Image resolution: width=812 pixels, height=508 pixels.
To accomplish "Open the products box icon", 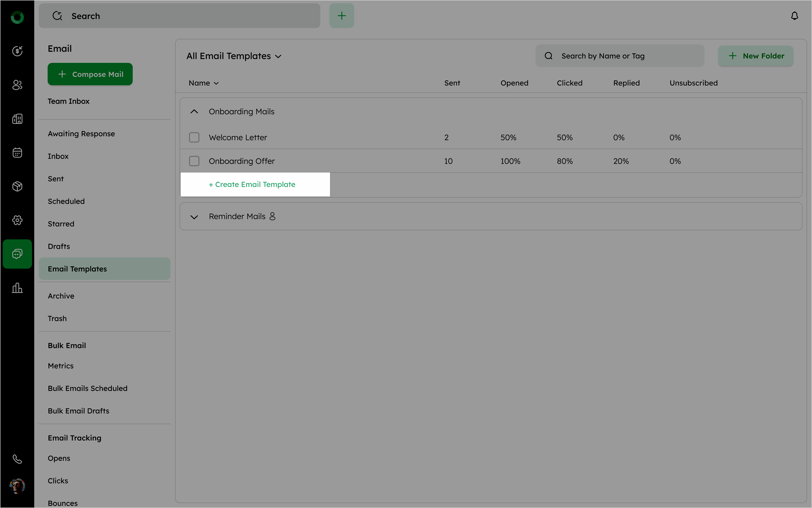I will 17,186.
